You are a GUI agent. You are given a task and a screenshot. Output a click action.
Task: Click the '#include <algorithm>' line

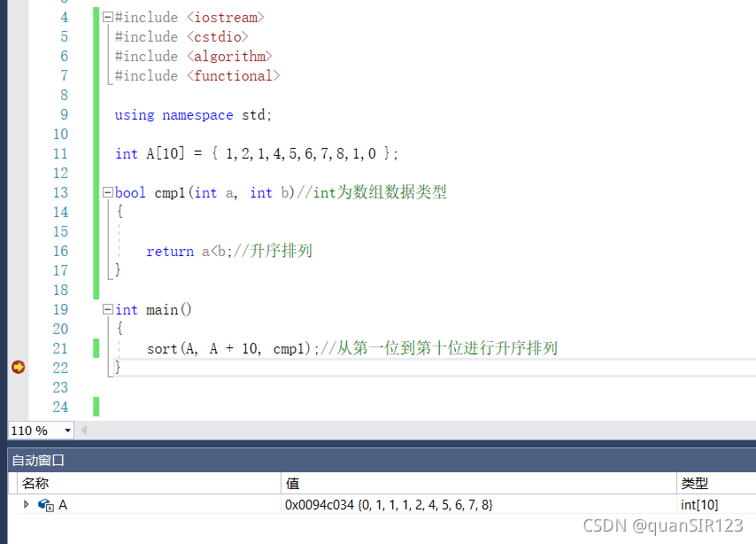193,57
